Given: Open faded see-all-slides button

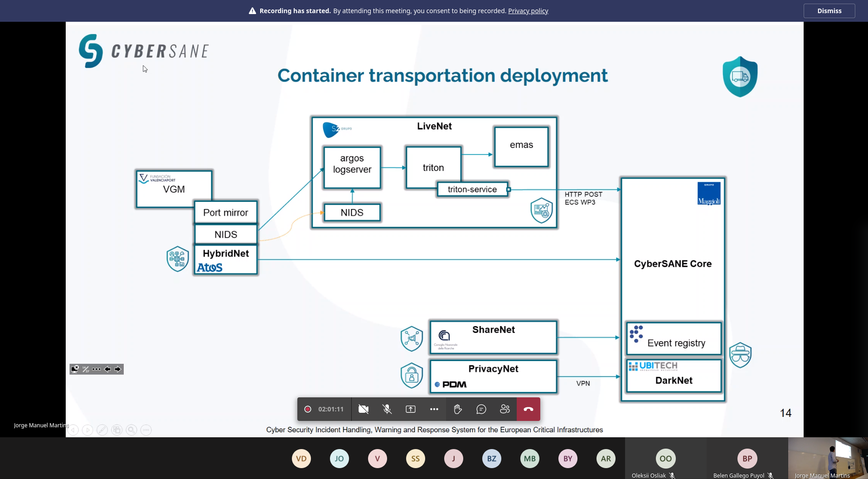Looking at the screenshot, I should 117,430.
